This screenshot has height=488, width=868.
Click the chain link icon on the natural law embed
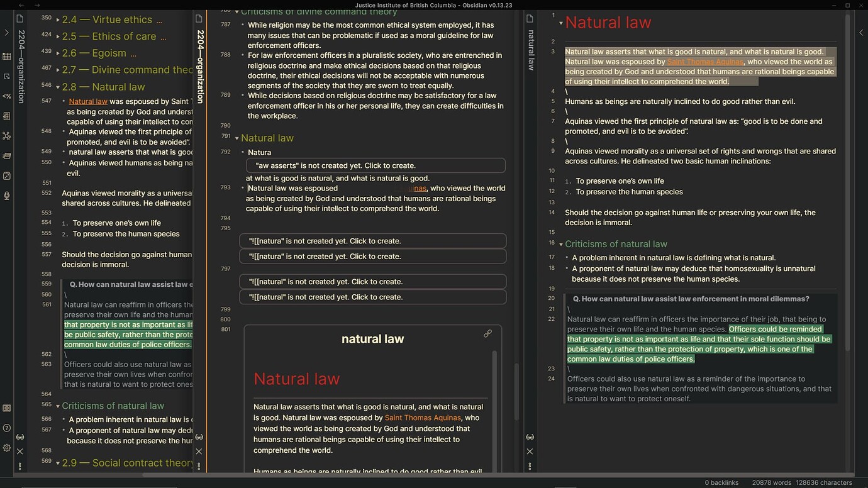click(x=488, y=333)
